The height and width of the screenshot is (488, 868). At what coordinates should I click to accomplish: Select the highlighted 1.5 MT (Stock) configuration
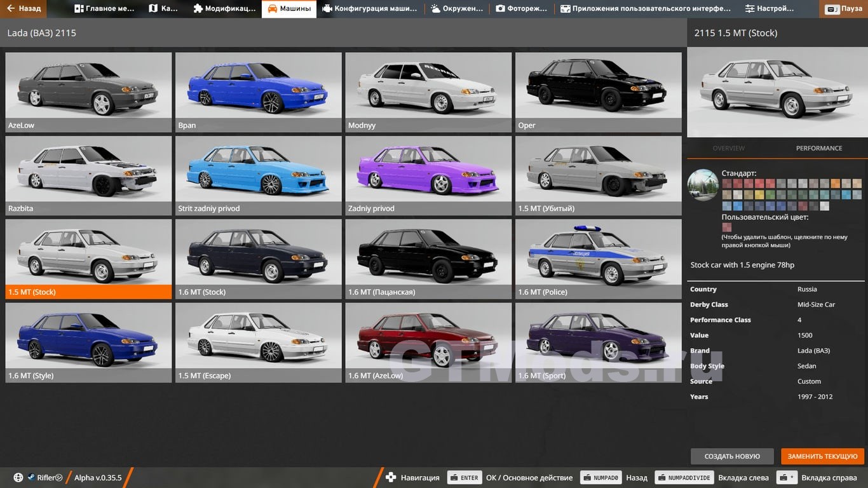(x=88, y=259)
